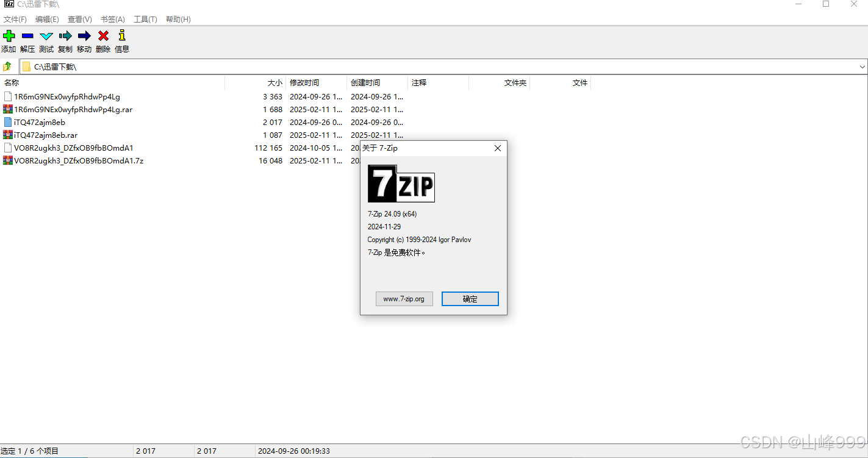Click the 7ZIP logo in About dialog
This screenshot has height=458, width=868.
click(x=401, y=184)
